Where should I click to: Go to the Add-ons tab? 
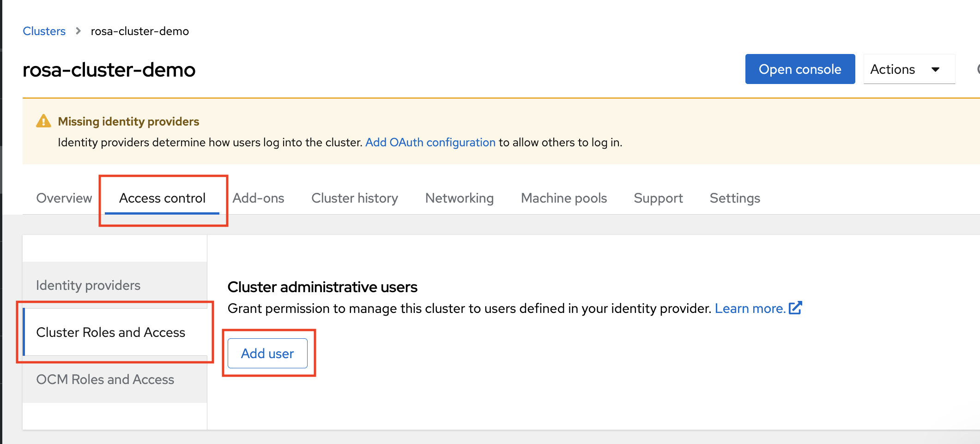tap(258, 198)
